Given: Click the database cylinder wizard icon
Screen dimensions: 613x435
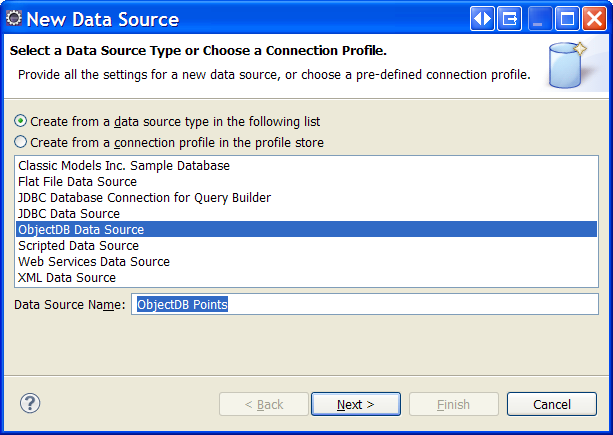Looking at the screenshot, I should coord(568,65).
